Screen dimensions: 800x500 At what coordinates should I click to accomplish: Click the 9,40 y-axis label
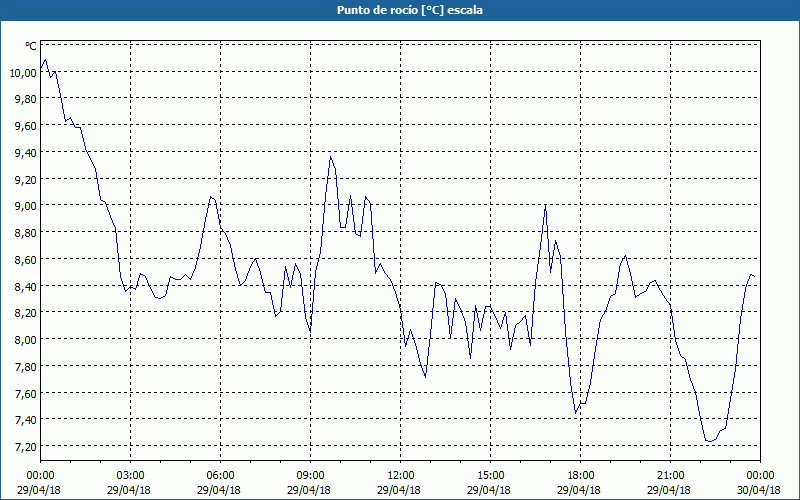tap(26, 153)
